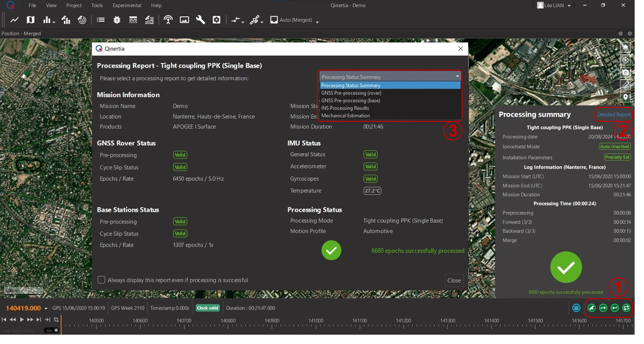Image resolution: width=644 pixels, height=344 pixels.
Task: Jump to timeline start
Action: coord(4,320)
